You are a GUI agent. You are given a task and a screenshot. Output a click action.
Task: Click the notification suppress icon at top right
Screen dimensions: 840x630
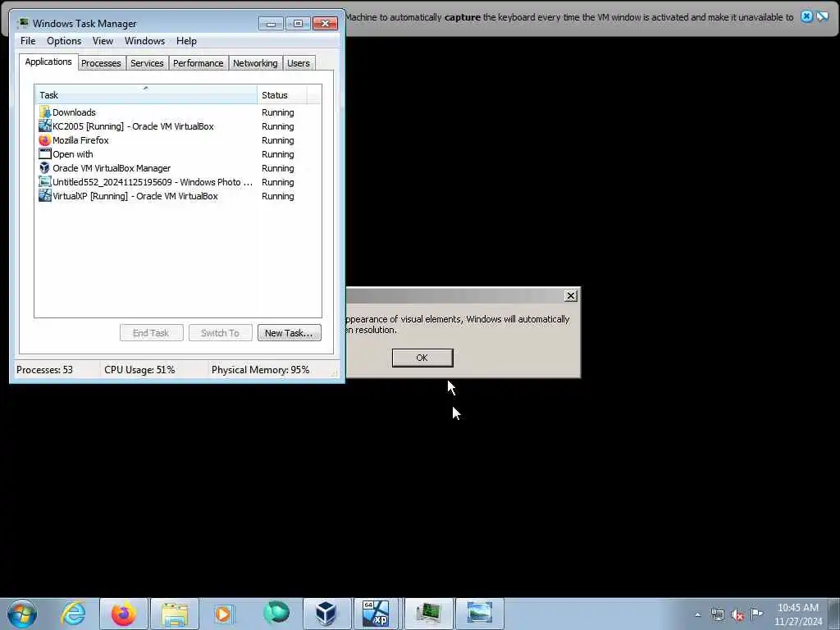[x=822, y=16]
